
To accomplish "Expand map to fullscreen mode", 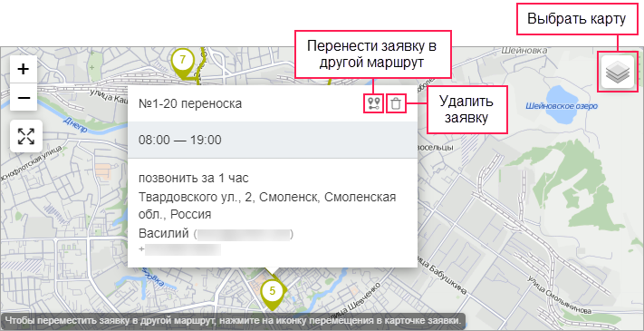I will coord(26,136).
